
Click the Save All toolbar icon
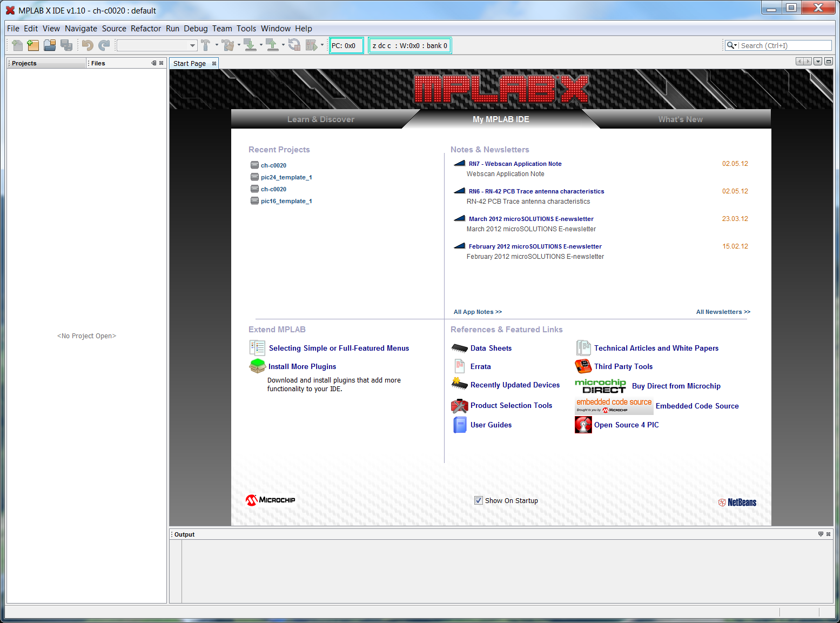coord(66,45)
